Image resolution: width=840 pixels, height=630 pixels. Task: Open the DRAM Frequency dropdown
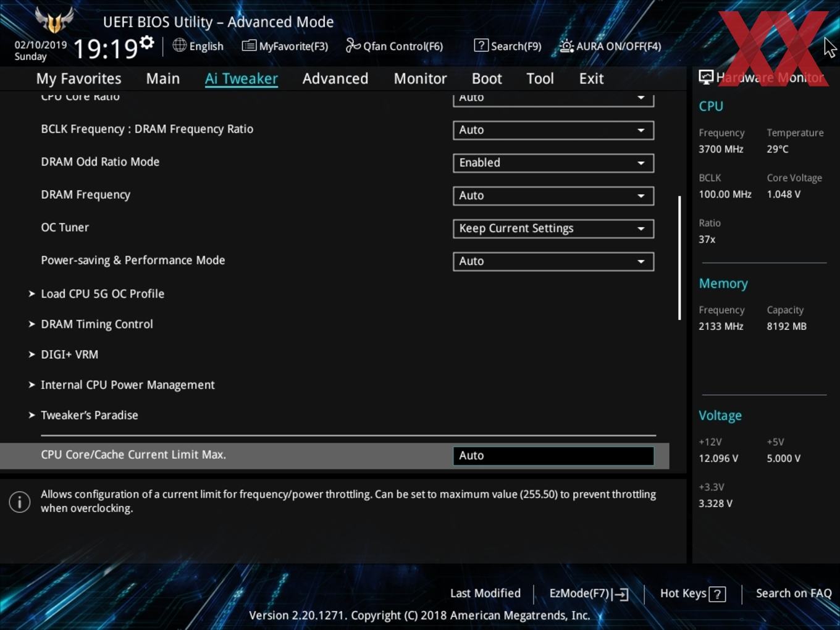click(x=553, y=196)
